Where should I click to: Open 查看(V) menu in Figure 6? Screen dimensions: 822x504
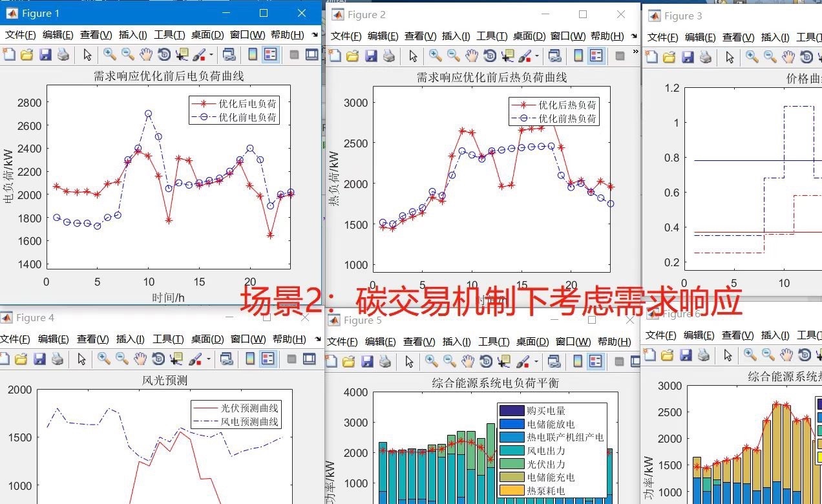coord(738,335)
